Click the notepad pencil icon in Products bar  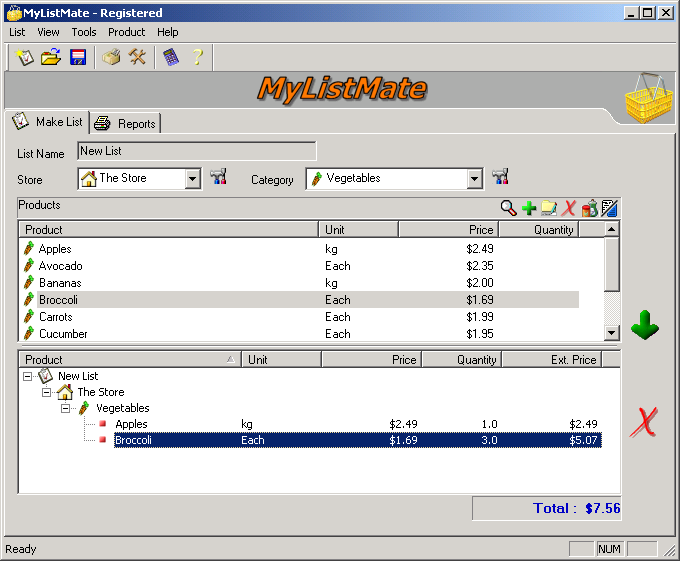(x=609, y=208)
